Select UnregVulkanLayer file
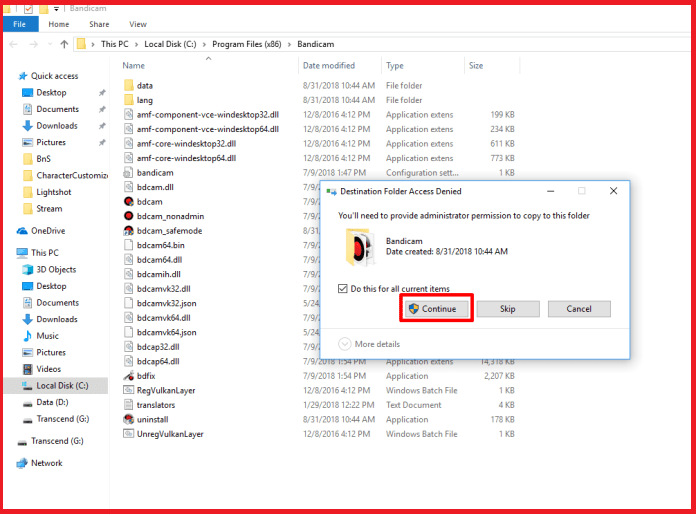 point(170,434)
